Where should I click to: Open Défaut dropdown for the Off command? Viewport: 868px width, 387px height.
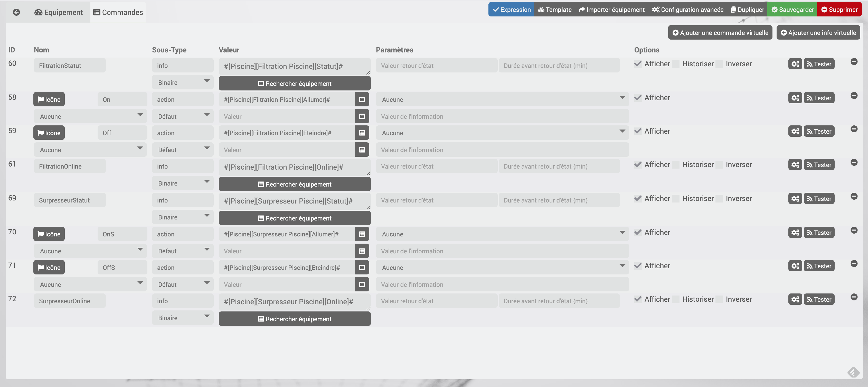click(x=183, y=150)
